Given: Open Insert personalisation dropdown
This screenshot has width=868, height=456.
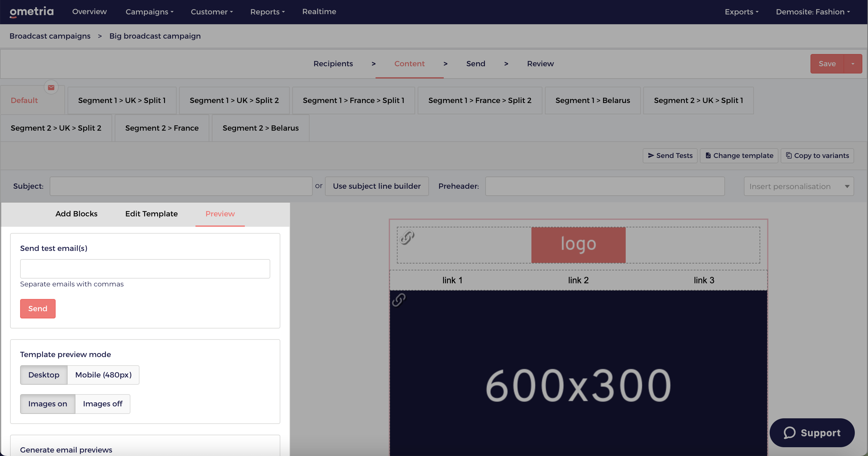Looking at the screenshot, I should pyautogui.click(x=799, y=186).
